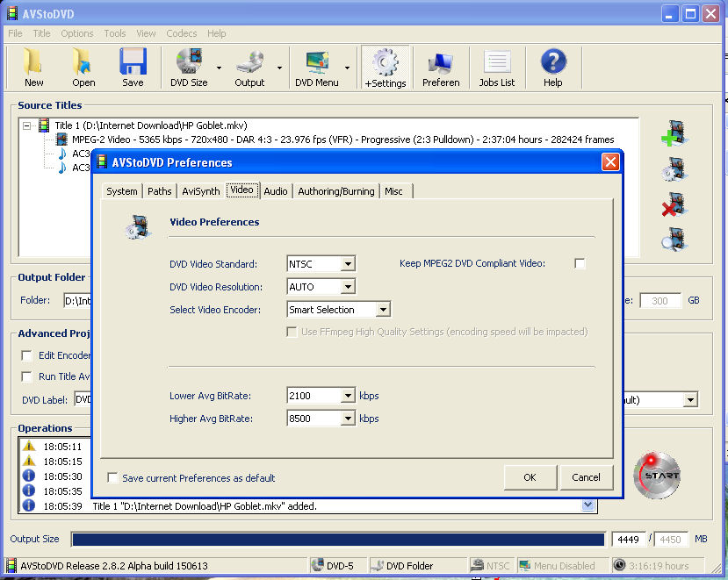Click the info icon for 18:05:39 entry
Viewport: 728px width, 580px height.
(x=29, y=505)
